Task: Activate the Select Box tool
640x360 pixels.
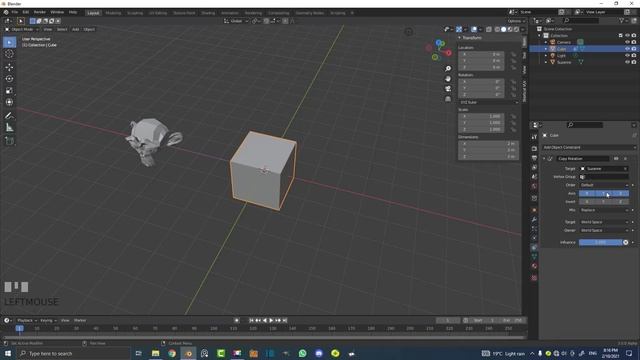Action: click(9, 42)
